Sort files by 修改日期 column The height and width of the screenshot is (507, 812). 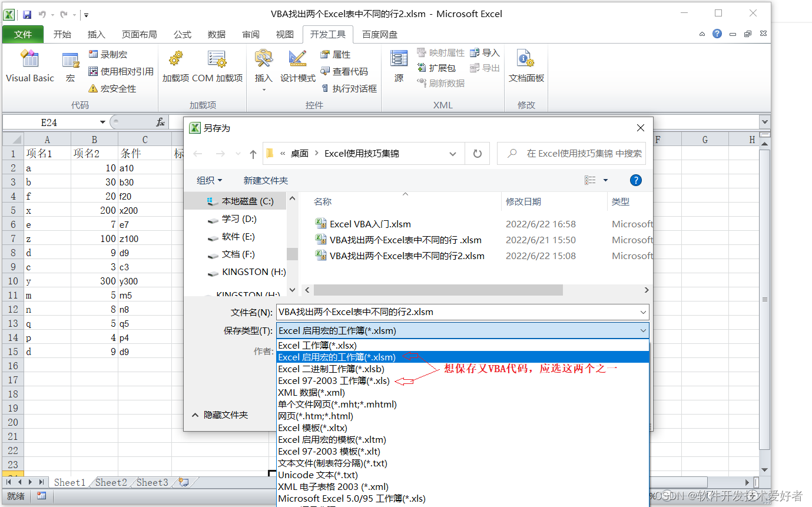[523, 201]
